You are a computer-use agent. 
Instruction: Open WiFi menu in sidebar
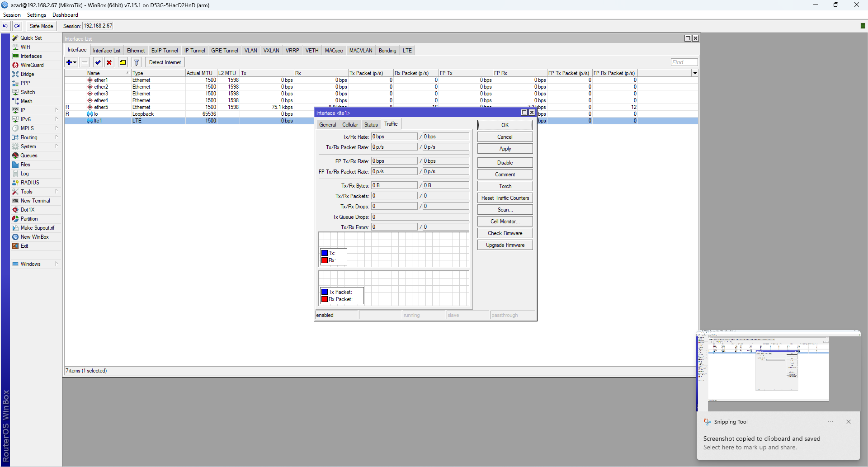[x=25, y=47]
